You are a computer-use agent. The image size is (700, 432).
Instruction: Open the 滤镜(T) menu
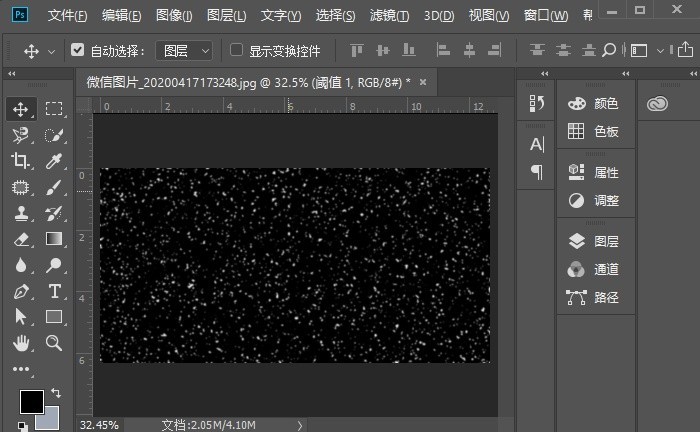pyautogui.click(x=389, y=16)
